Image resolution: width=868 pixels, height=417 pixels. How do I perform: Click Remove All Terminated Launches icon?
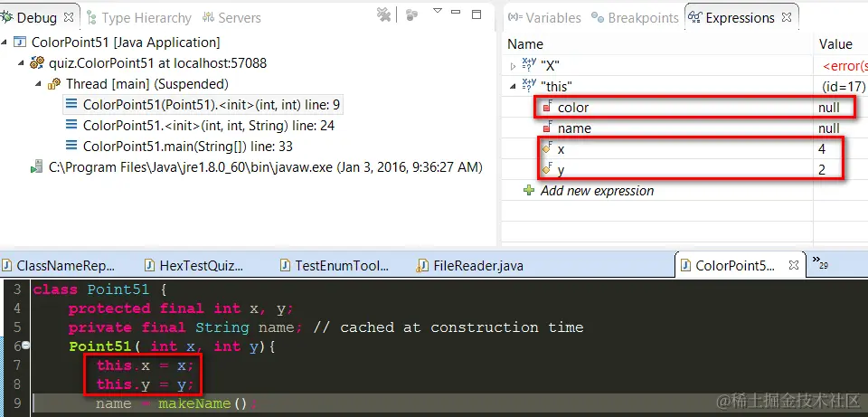click(x=383, y=14)
